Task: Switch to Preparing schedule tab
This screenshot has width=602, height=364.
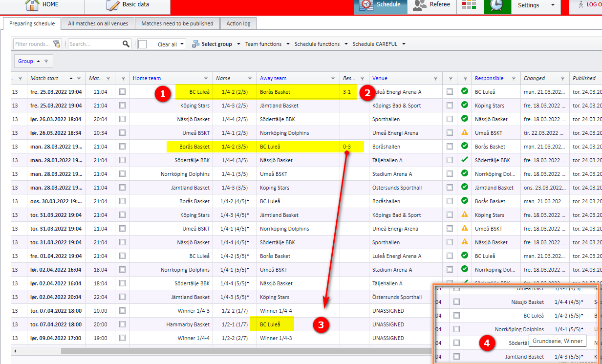Action: pos(32,23)
